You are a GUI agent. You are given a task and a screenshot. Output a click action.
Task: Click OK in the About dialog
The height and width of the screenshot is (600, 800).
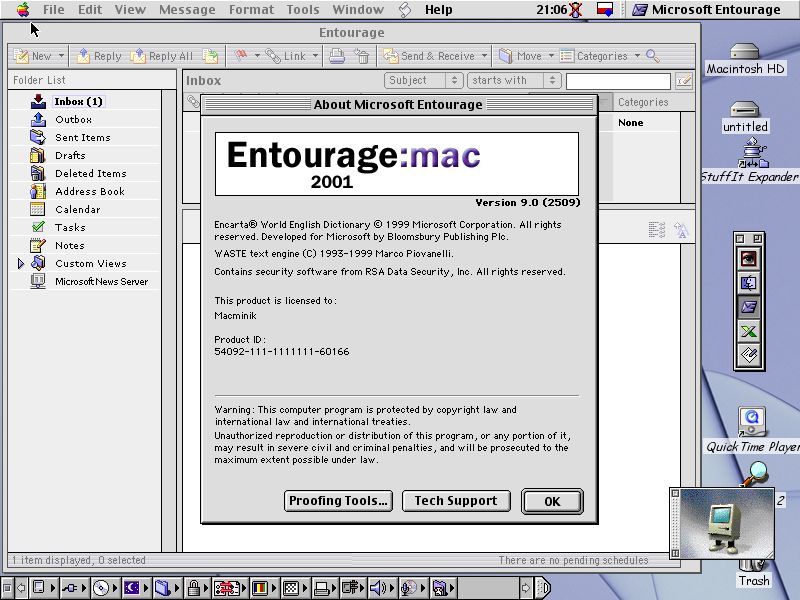click(552, 501)
